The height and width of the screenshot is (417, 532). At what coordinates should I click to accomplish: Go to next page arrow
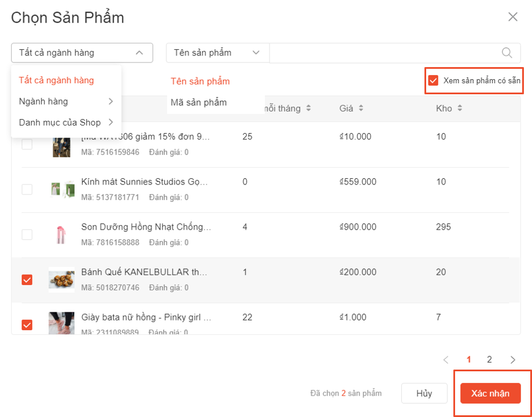coord(513,360)
